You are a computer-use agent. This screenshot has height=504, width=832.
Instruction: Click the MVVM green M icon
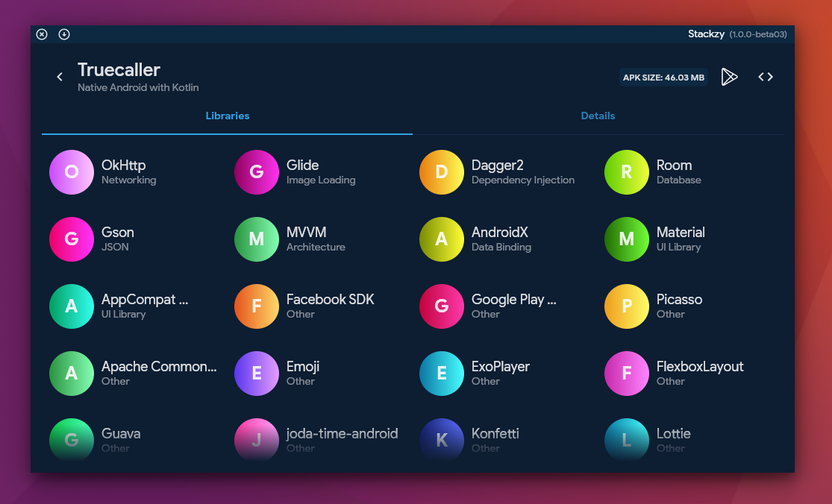[257, 239]
